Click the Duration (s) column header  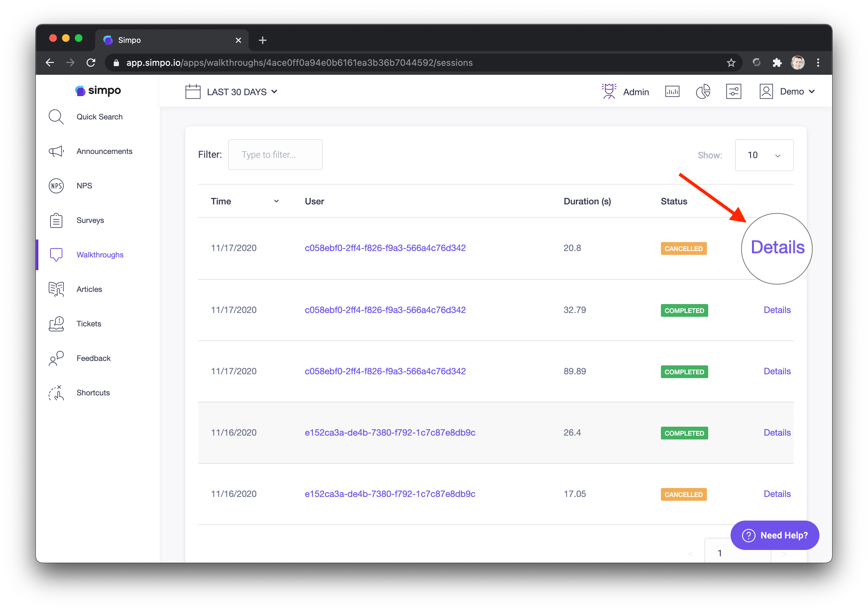[587, 201]
